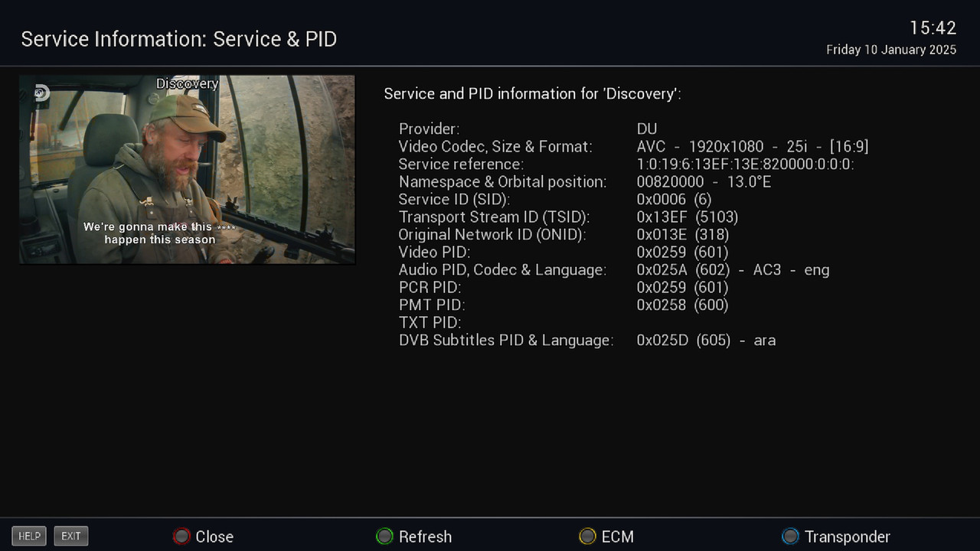
Task: Click the subtitle text in the video preview
Action: [160, 233]
